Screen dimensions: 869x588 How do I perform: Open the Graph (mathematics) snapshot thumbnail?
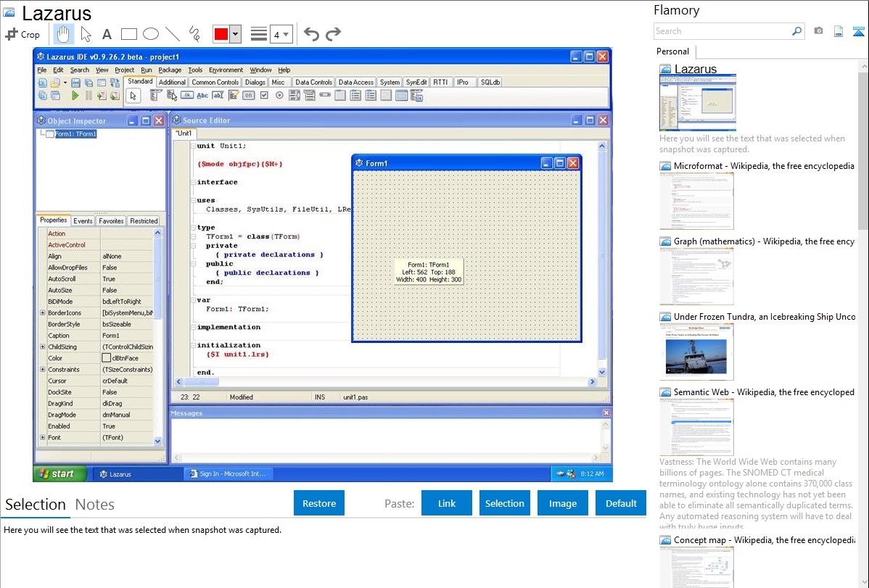(x=696, y=276)
